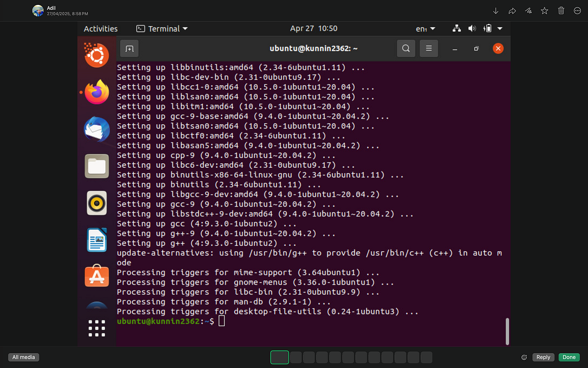Click the trash icon to delete the media
The width and height of the screenshot is (588, 368).
tap(561, 10)
